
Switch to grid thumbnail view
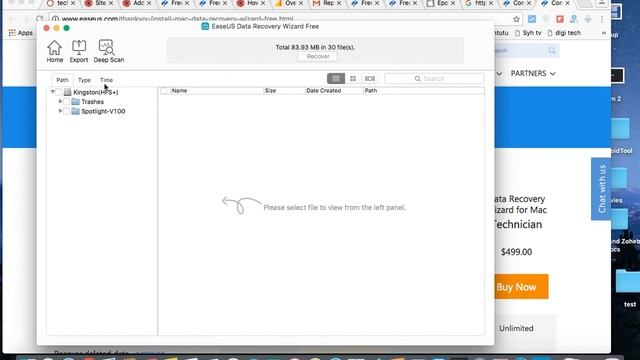point(353,78)
